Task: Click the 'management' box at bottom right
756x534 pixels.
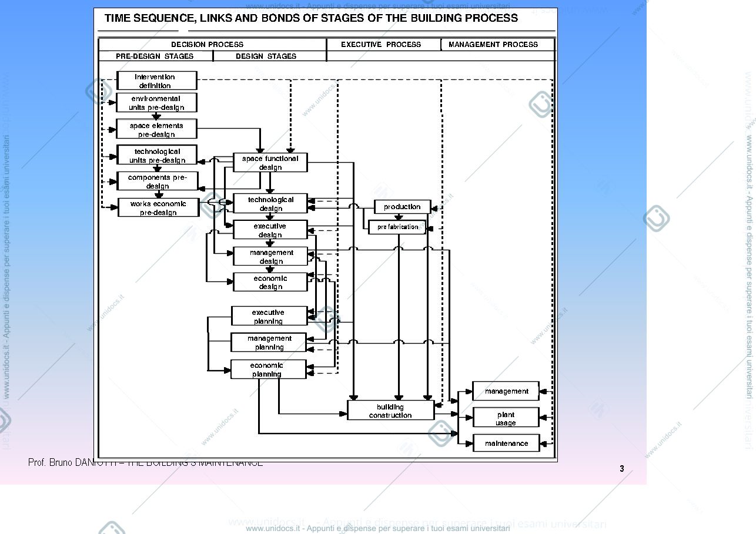Action: pyautogui.click(x=506, y=391)
